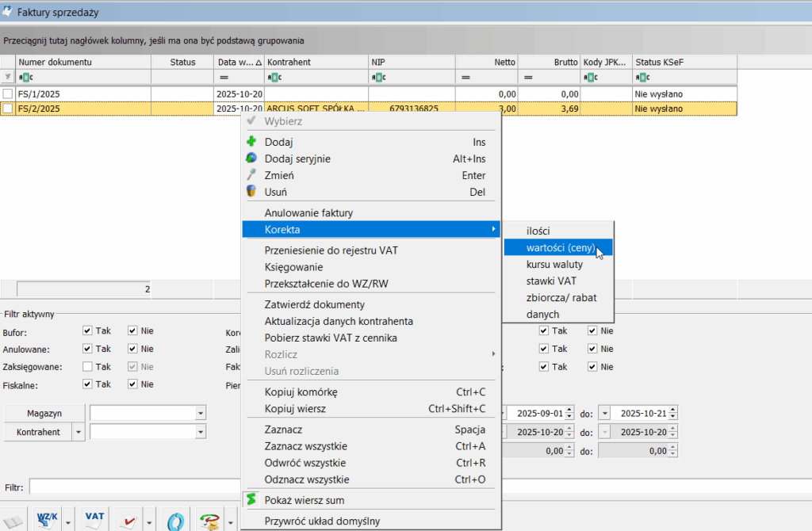
Task: Click the Usuń shield icon in menu
Action: coord(252,192)
